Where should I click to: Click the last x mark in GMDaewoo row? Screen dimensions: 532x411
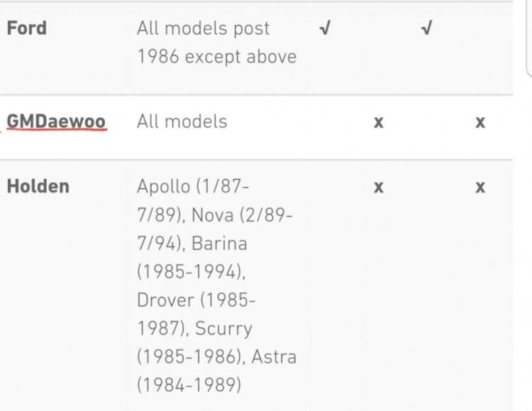480,122
